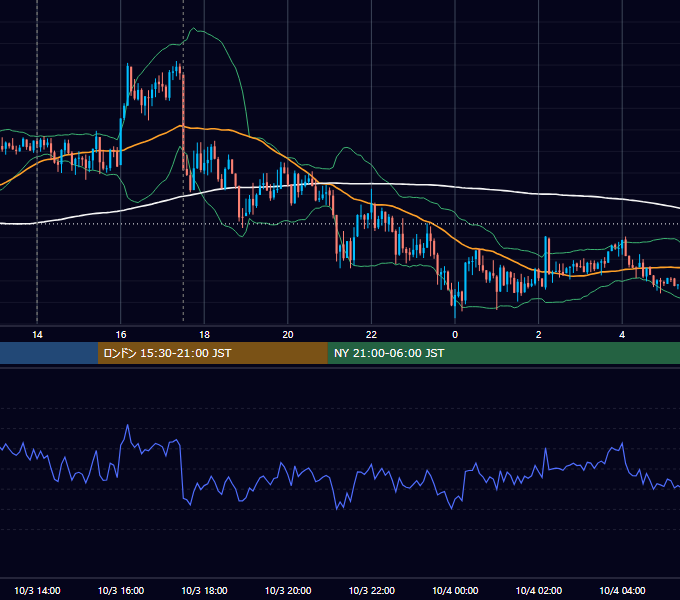Click the 10/3 20:00 time axis label
The height and width of the screenshot is (600, 680).
pos(288,590)
